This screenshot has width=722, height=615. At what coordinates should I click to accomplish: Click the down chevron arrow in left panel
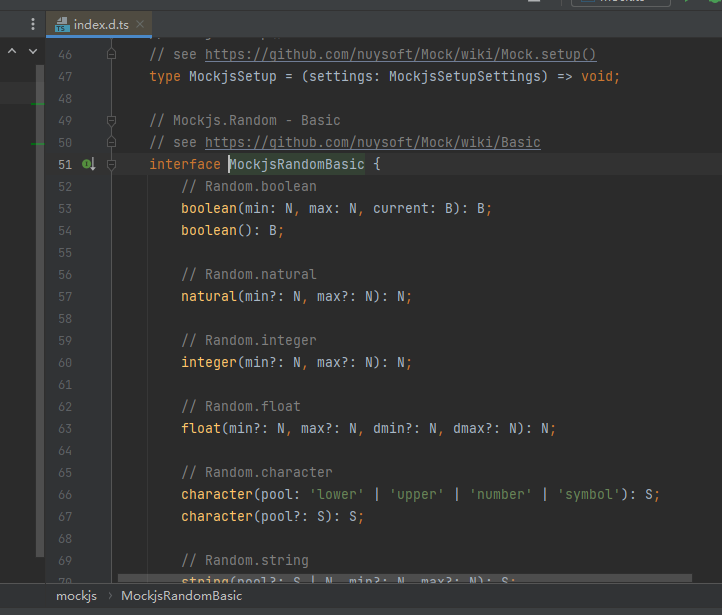[33, 50]
